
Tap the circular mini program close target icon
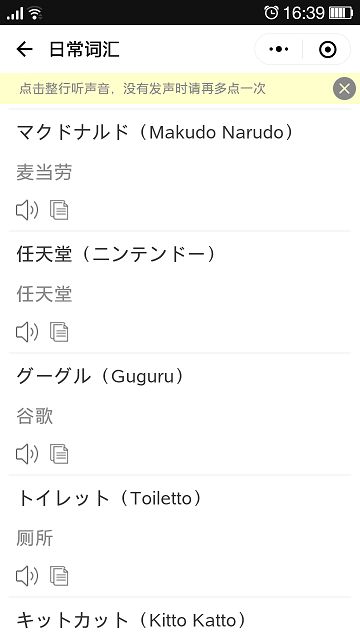tap(327, 49)
